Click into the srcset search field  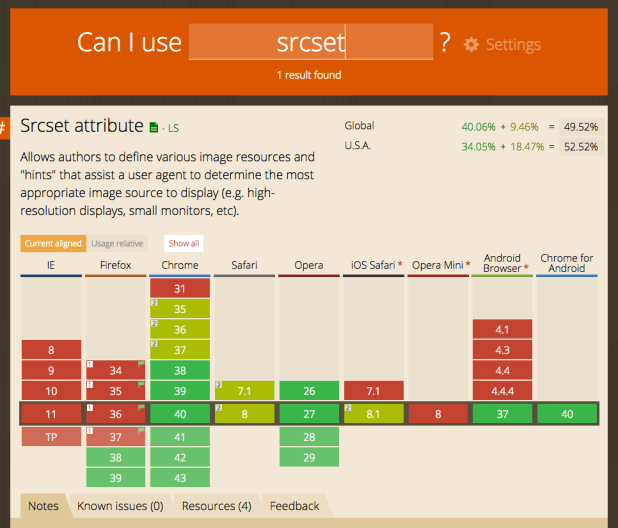(310, 43)
